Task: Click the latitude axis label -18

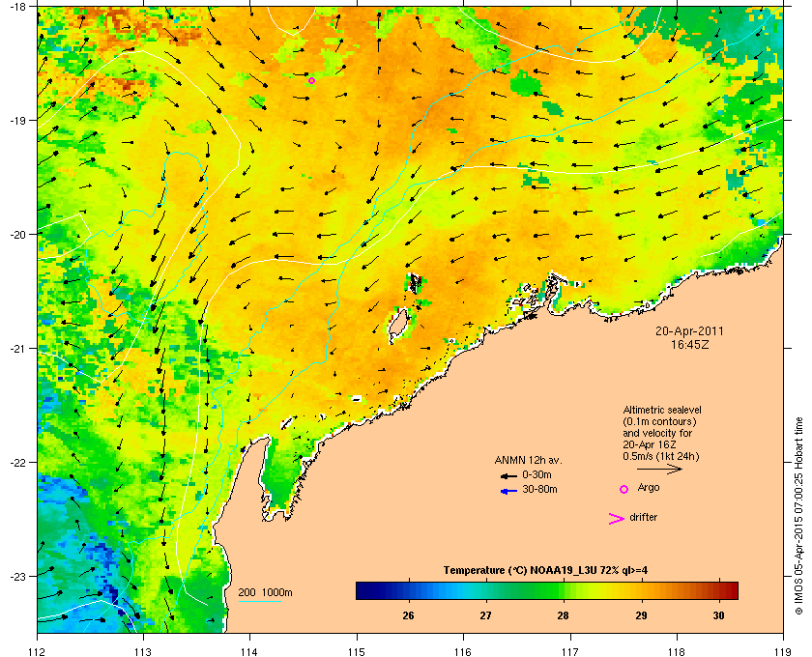Action: (x=17, y=7)
